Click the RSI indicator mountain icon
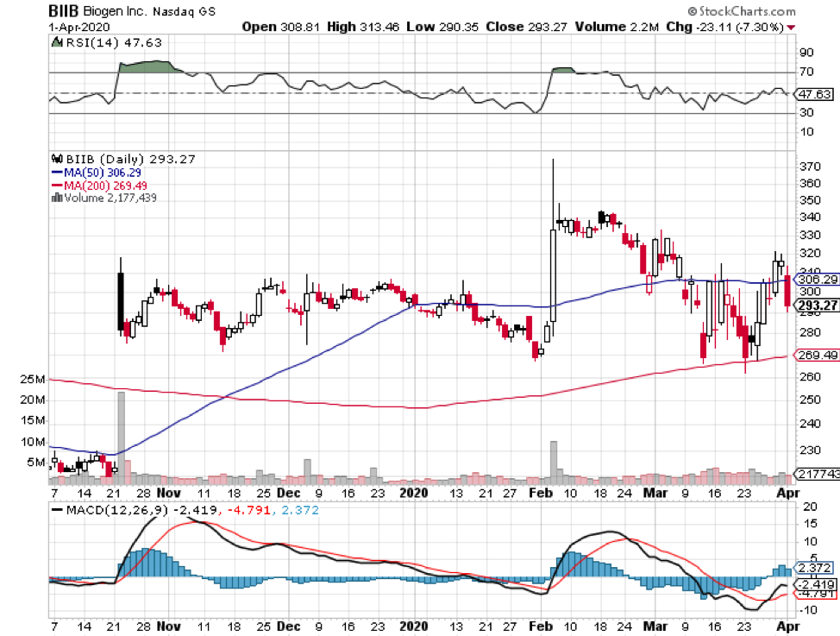The image size is (840, 636). pos(56,42)
